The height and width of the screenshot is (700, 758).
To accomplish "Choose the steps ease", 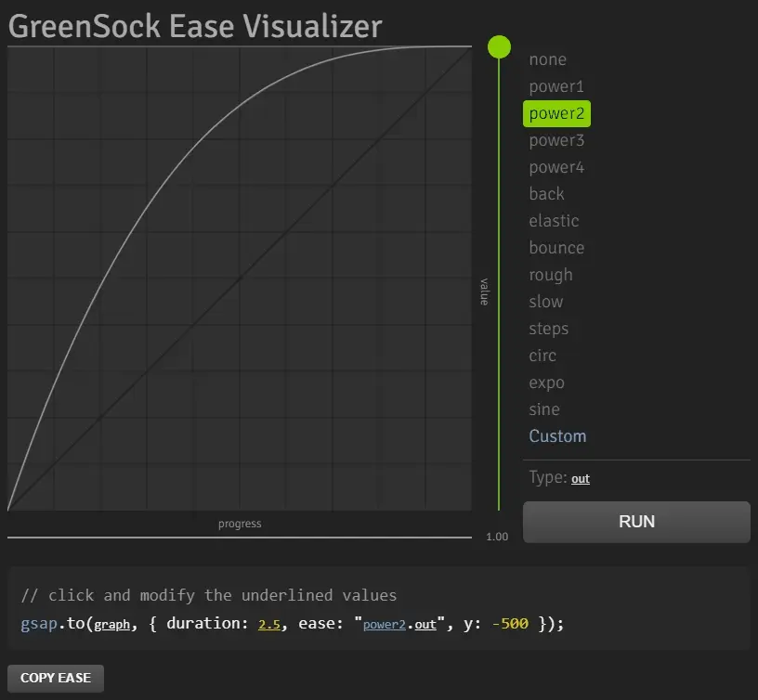I will 548,329.
